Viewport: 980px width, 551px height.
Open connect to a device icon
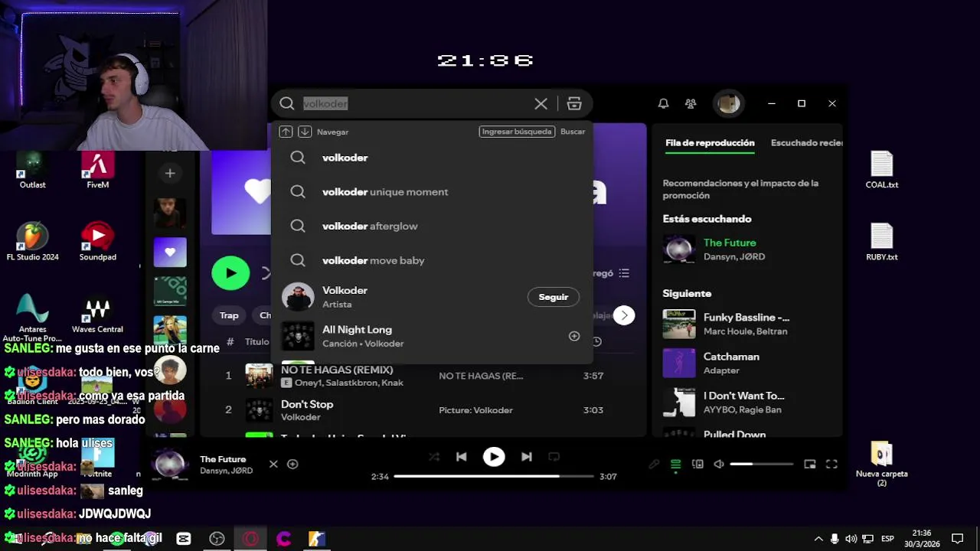point(697,464)
